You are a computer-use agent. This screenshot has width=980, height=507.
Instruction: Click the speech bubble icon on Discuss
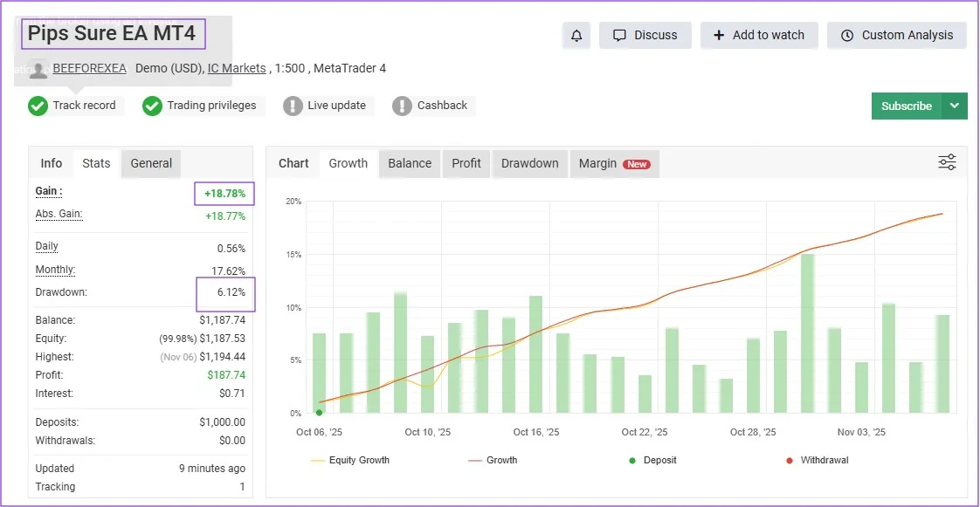tap(621, 35)
